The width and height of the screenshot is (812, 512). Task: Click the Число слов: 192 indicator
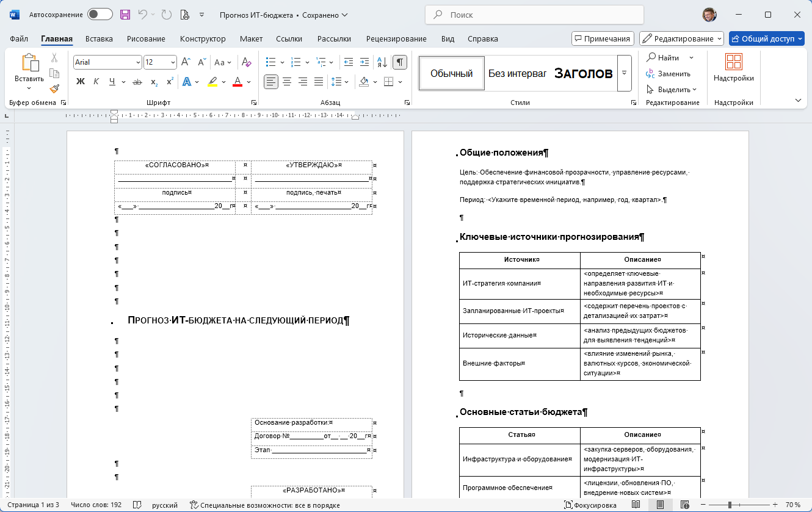point(96,505)
